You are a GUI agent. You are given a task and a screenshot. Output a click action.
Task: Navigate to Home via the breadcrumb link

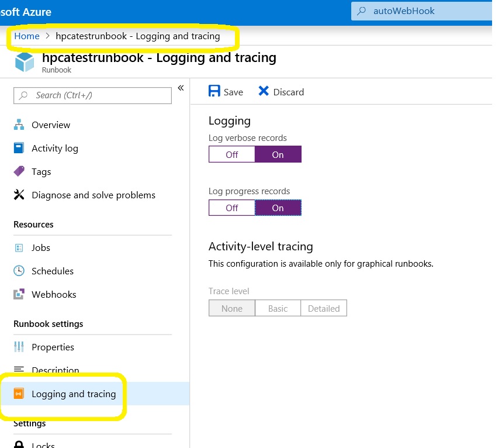26,36
